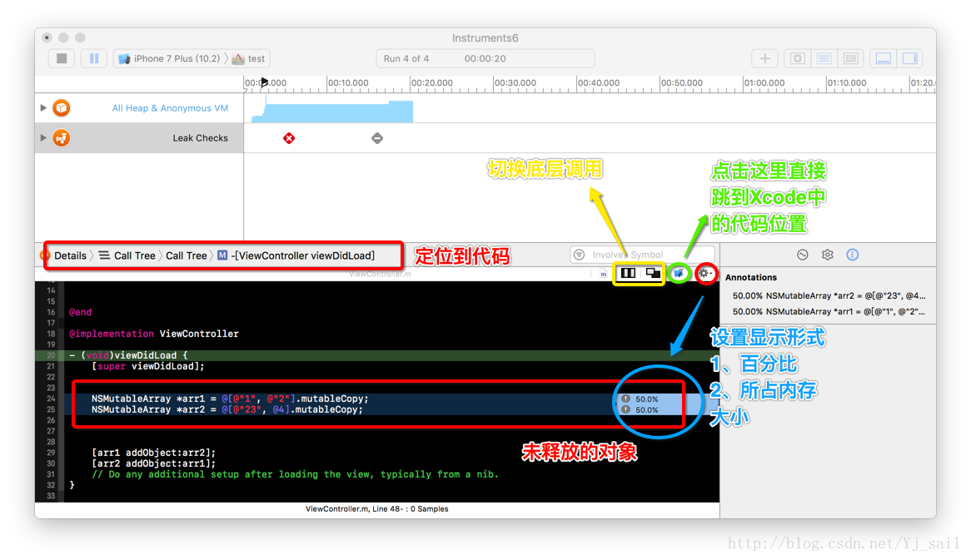Click the Add Instrument plus button
This screenshot has height=560, width=971.
pos(764,58)
